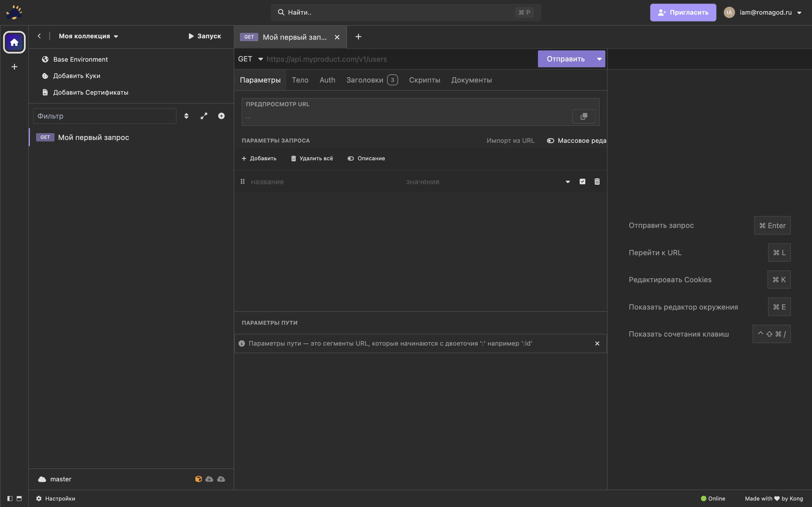Copy the URL preview using copy icon
The width and height of the screenshot is (812, 507).
584,116
